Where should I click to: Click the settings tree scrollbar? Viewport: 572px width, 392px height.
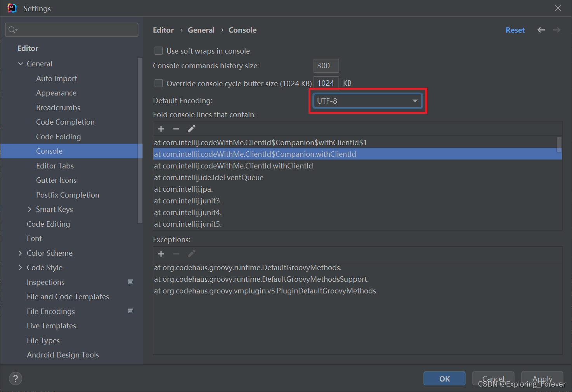[140, 140]
